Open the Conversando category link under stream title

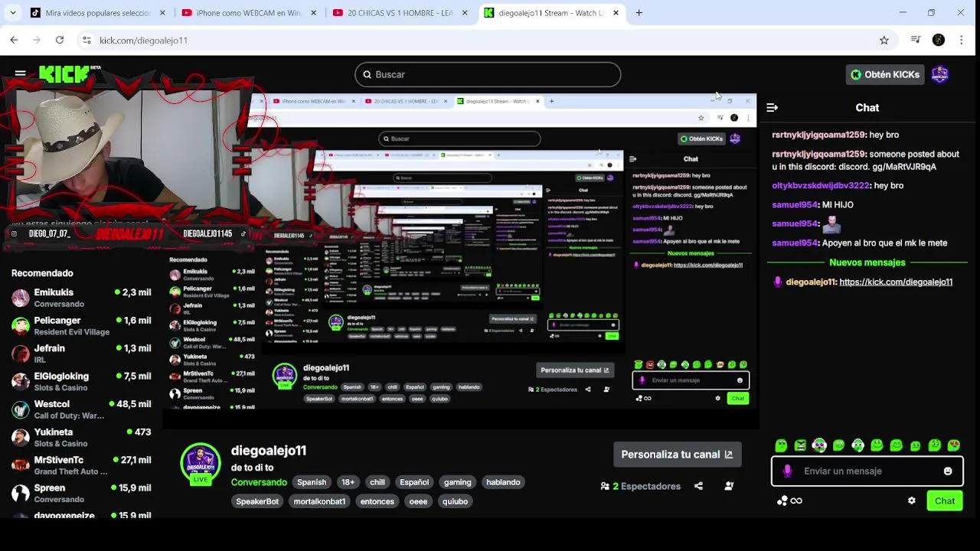pyautogui.click(x=259, y=482)
